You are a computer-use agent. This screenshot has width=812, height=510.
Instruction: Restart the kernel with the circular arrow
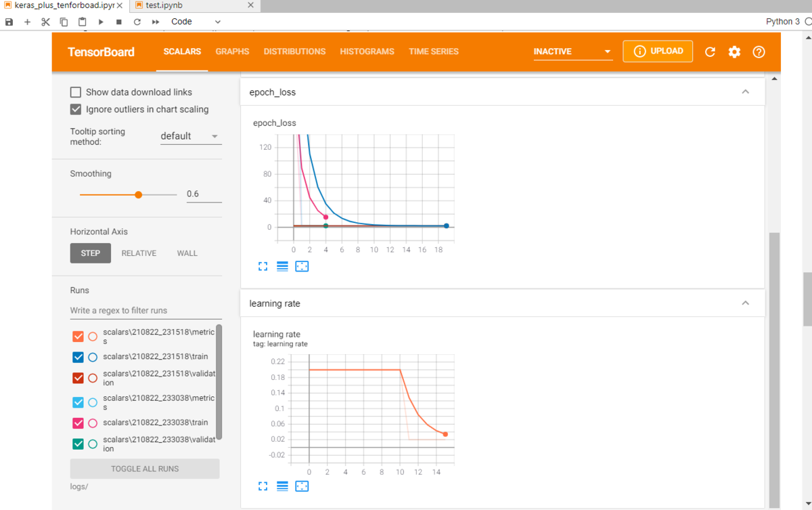coord(137,22)
